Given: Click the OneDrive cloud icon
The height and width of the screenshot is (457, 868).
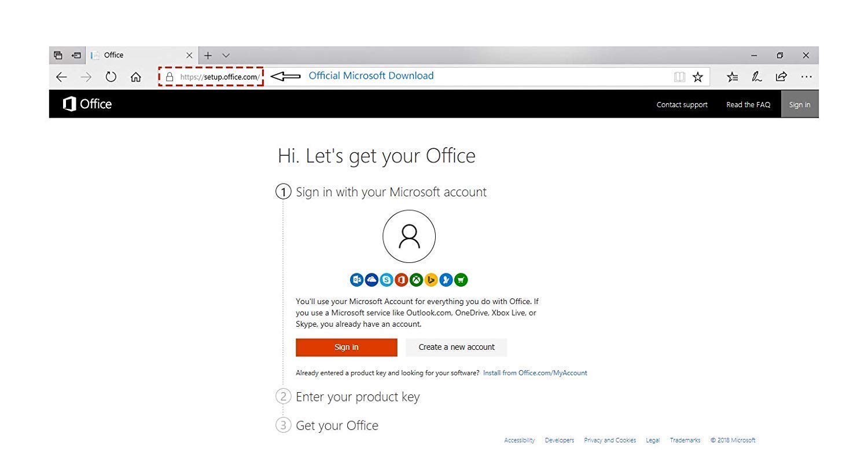Looking at the screenshot, I should click(x=372, y=280).
